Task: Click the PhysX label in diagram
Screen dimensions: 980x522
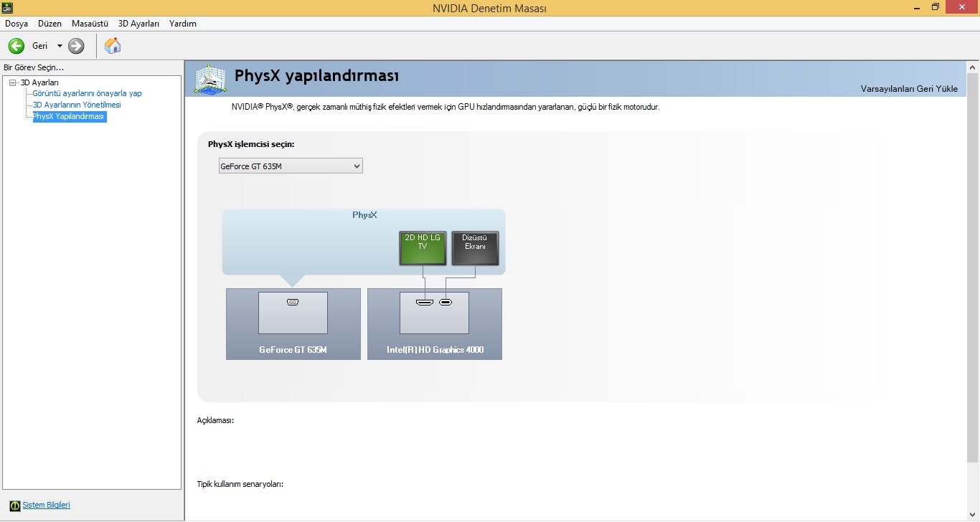Action: coord(364,215)
